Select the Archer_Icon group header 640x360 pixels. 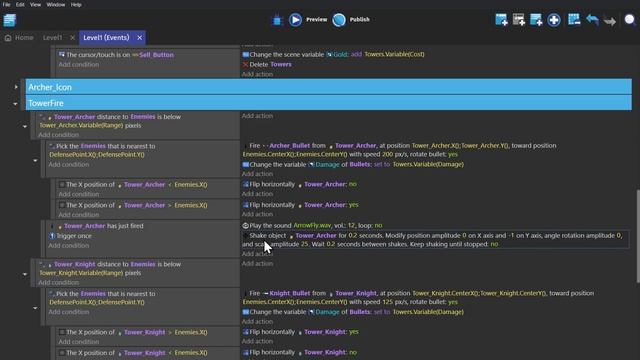329,87
